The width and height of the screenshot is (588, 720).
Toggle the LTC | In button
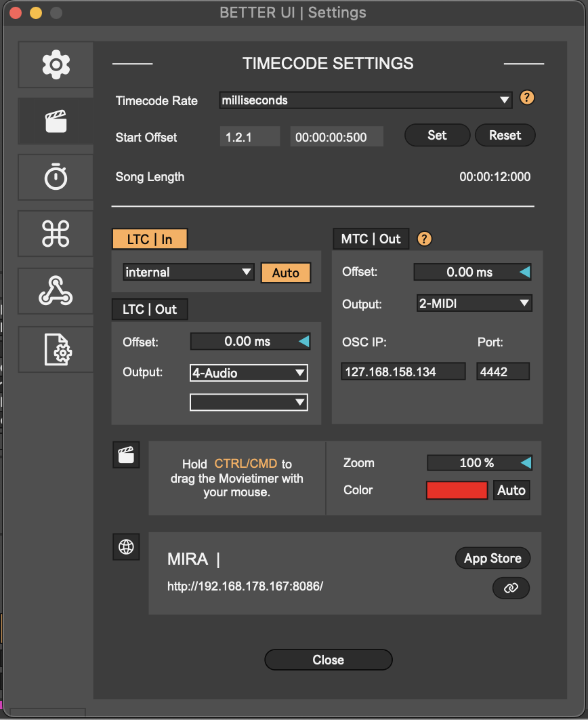150,239
